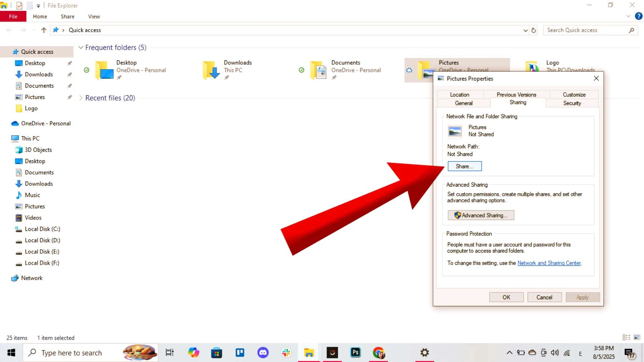Select Quick access in navigation pane
The height and width of the screenshot is (362, 644).
(37, 52)
